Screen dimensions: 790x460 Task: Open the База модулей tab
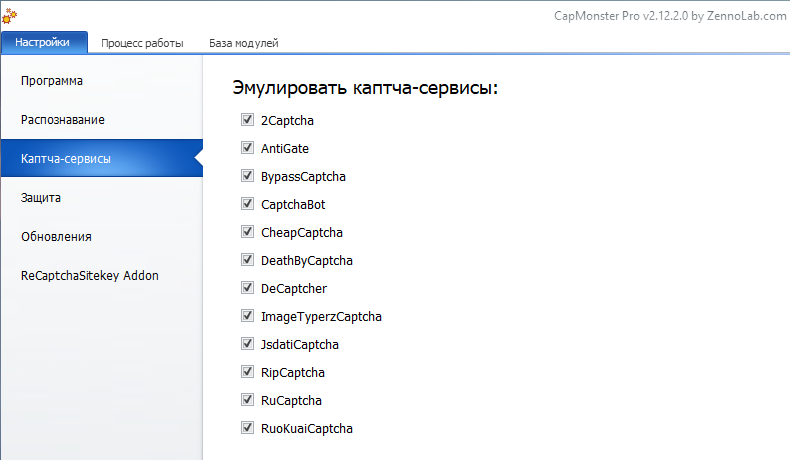point(243,44)
